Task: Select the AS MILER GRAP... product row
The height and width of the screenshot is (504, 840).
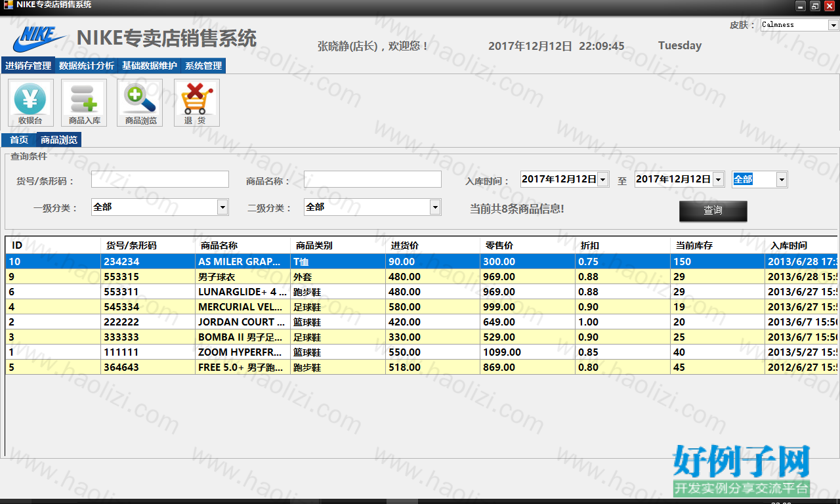Action: point(421,261)
